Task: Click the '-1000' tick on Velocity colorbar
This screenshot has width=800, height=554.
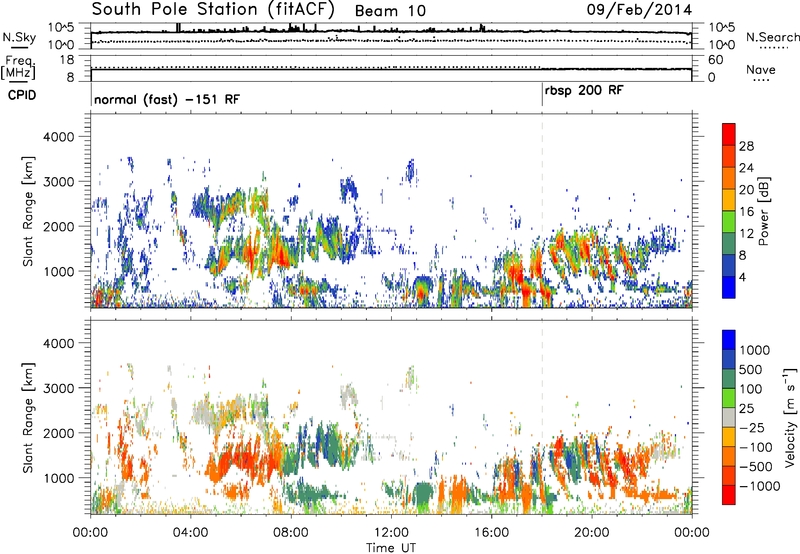Action: click(759, 486)
